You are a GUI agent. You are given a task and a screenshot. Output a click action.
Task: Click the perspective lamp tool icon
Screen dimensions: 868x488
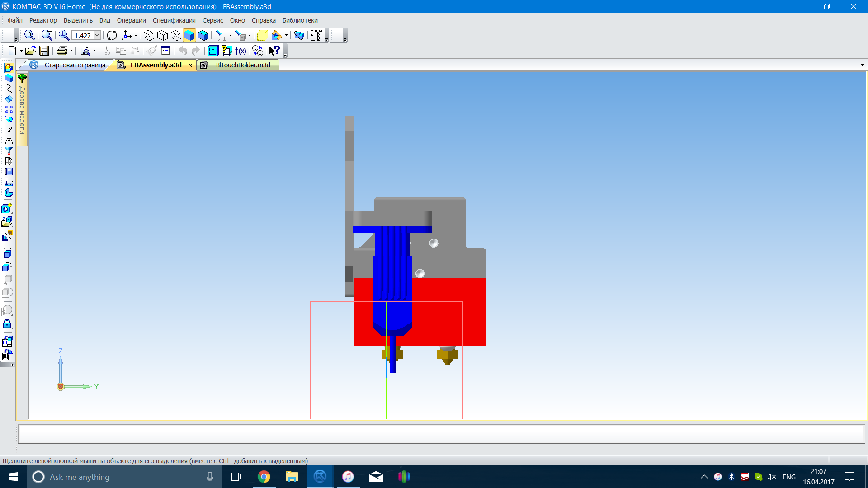pyautogui.click(x=221, y=35)
